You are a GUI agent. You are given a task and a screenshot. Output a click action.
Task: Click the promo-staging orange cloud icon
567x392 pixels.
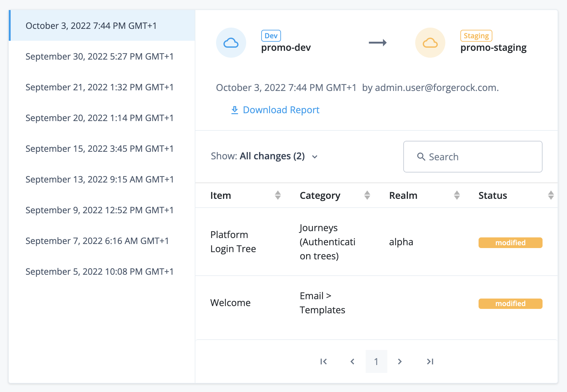click(430, 43)
